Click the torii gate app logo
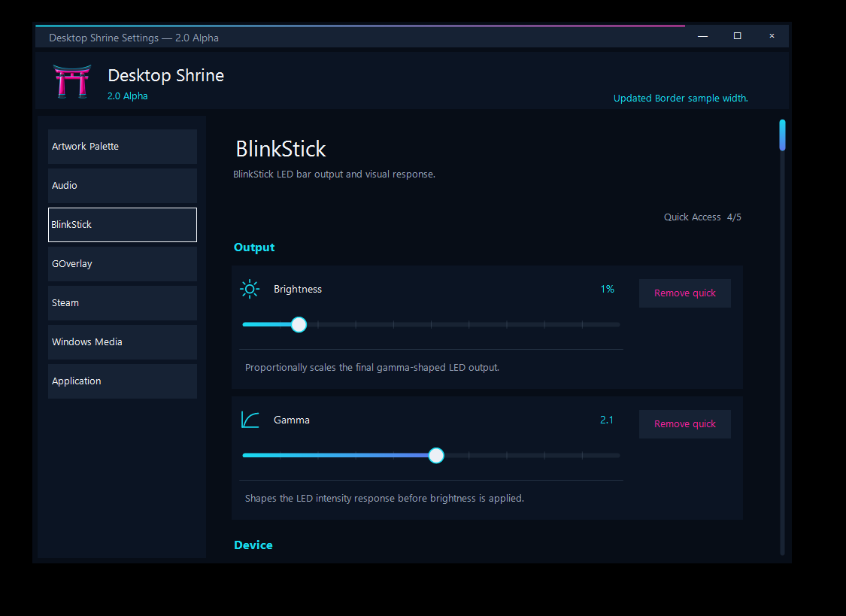Image resolution: width=846 pixels, height=616 pixels. [x=71, y=81]
